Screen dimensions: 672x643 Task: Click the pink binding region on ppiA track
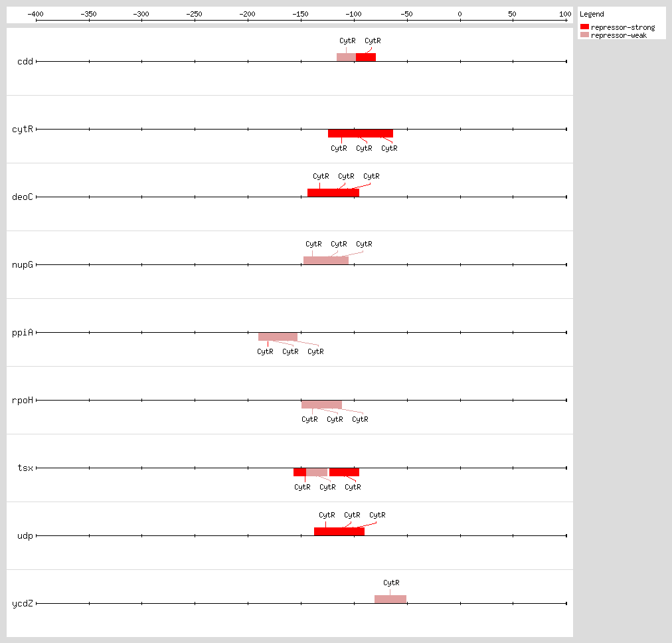point(278,337)
